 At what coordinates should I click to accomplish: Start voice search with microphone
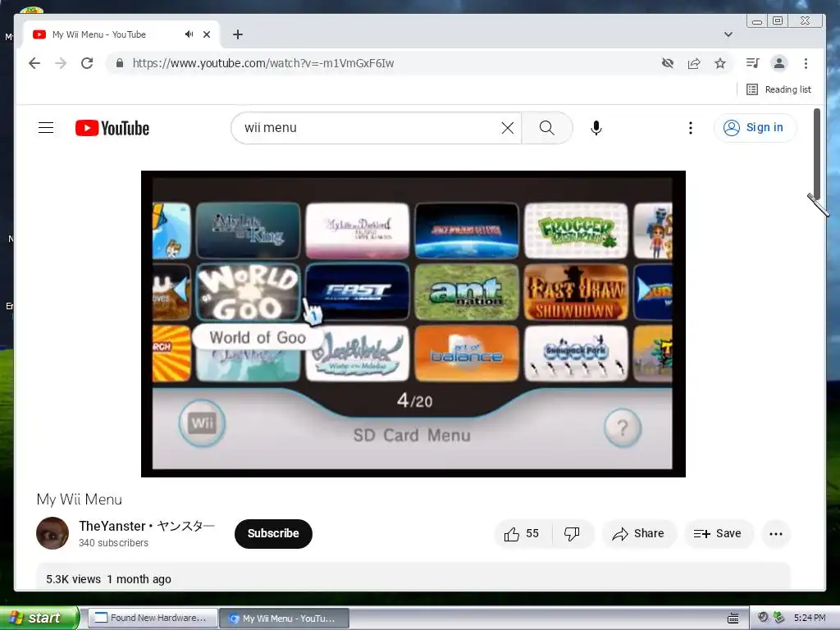596,127
